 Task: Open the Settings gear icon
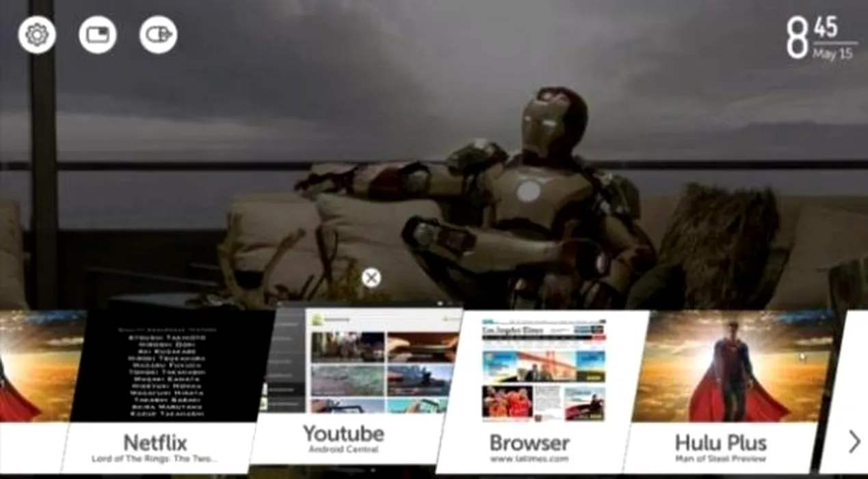point(37,34)
